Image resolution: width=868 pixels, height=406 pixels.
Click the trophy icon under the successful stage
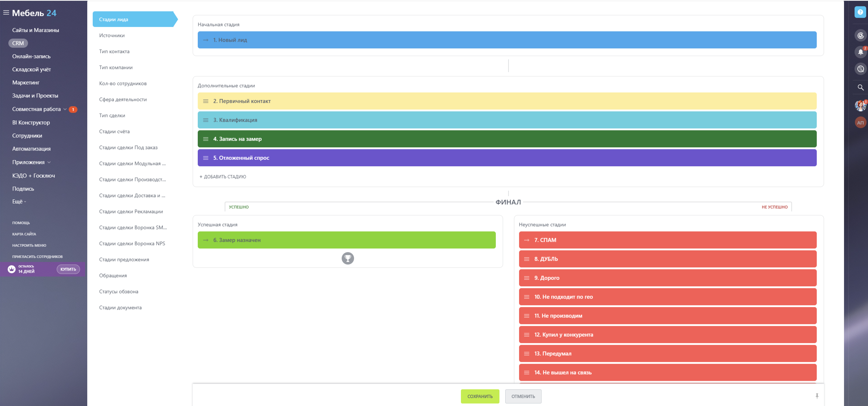(x=347, y=258)
